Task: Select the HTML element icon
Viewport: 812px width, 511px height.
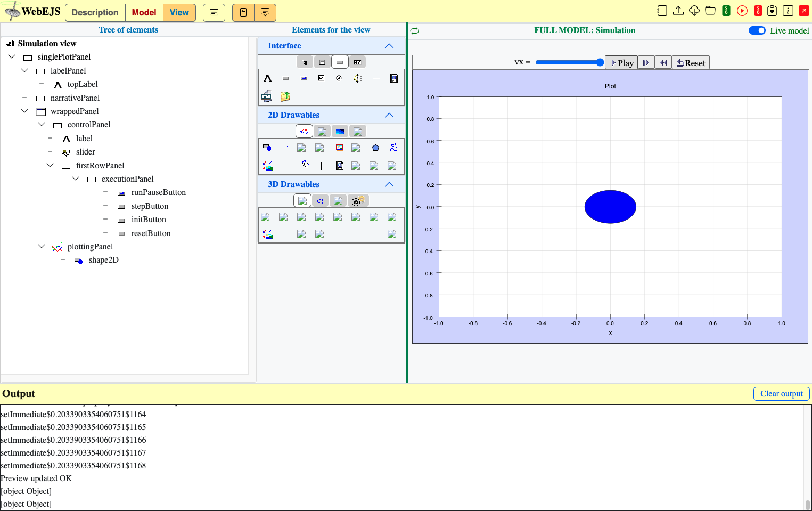Action: coord(267,96)
